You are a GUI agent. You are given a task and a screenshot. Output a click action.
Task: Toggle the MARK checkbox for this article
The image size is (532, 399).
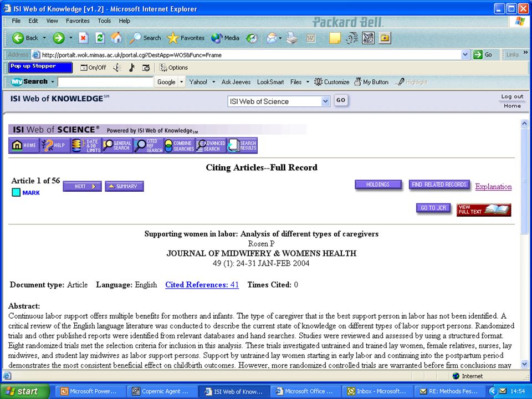16,192
